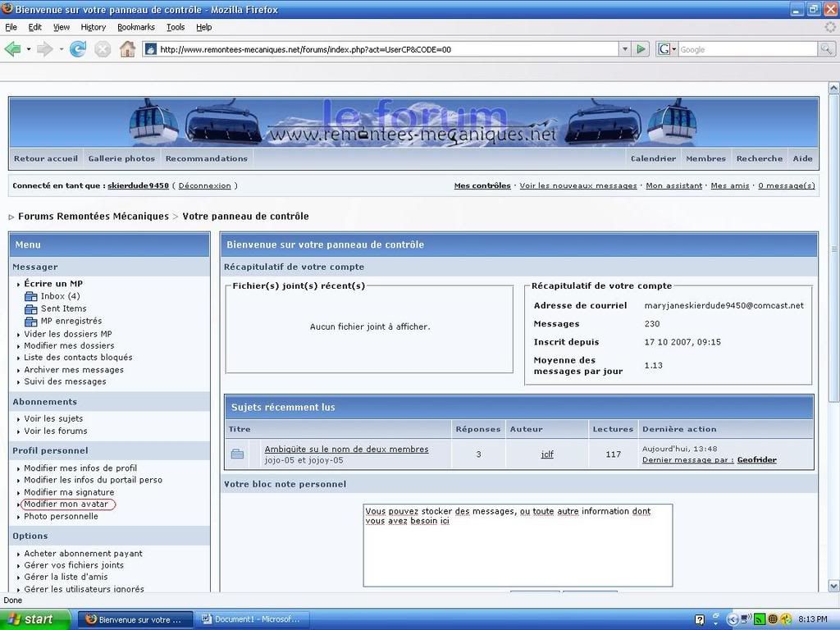Click Écrire un MP in the menu
Image resolution: width=840 pixels, height=630 pixels.
click(x=53, y=284)
